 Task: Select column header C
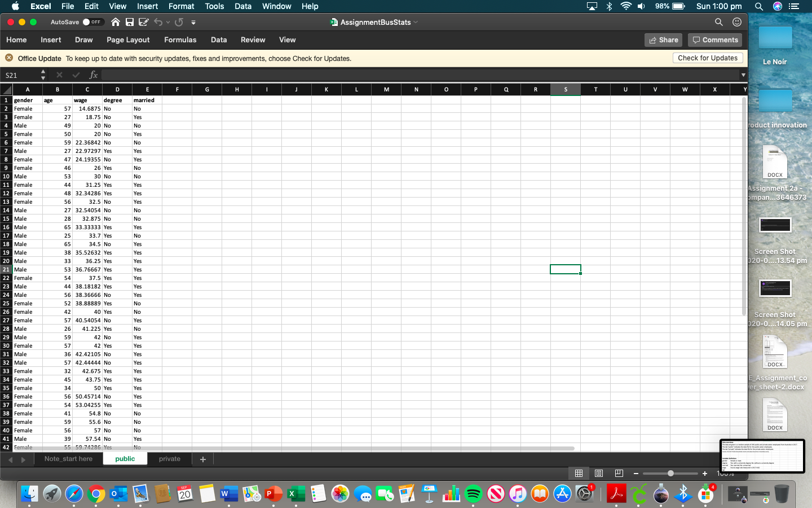[x=87, y=89]
